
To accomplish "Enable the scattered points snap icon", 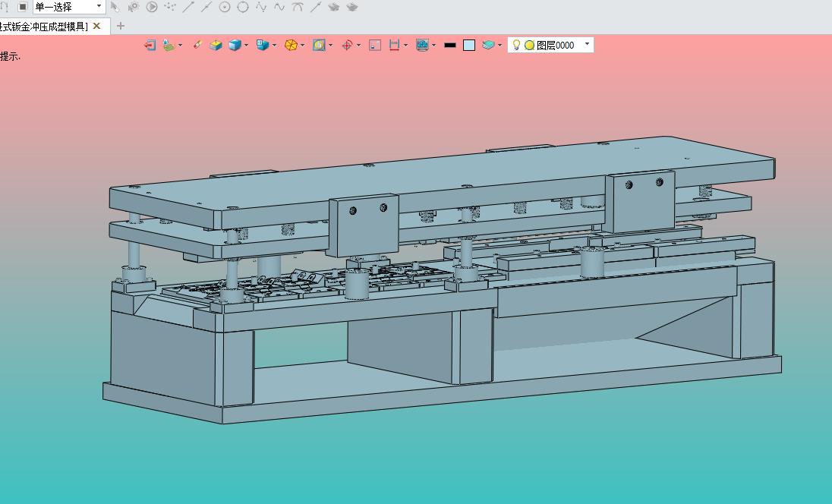I will pyautogui.click(x=170, y=7).
